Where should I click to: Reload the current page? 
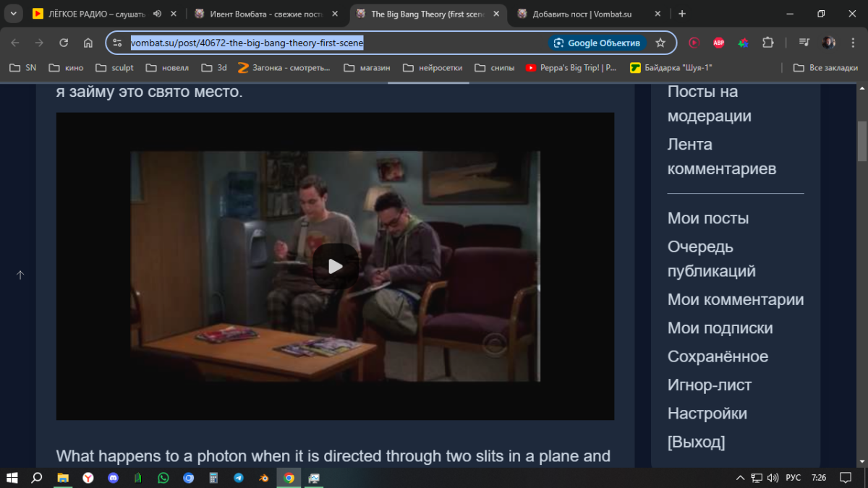coord(64,43)
